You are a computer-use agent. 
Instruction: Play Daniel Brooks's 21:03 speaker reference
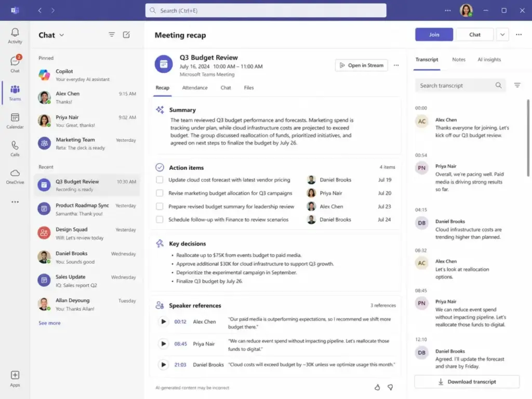point(163,365)
